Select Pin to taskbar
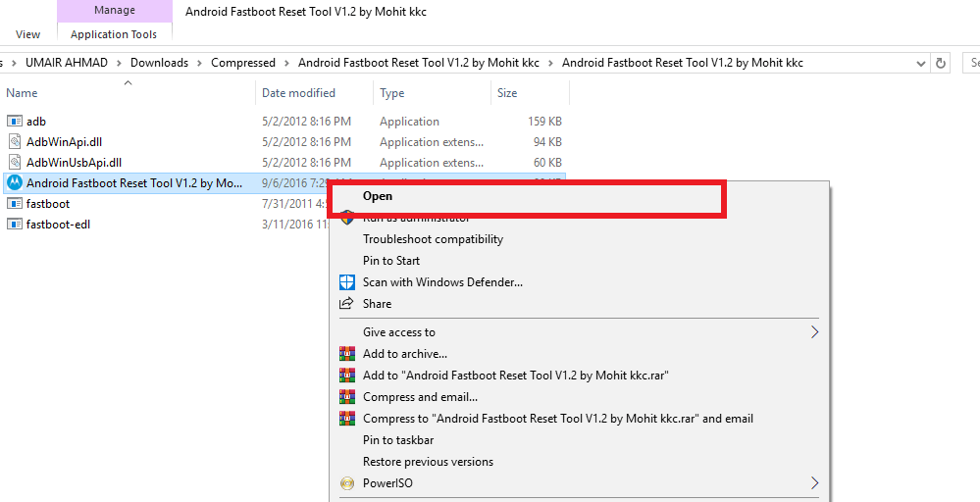 398,440
